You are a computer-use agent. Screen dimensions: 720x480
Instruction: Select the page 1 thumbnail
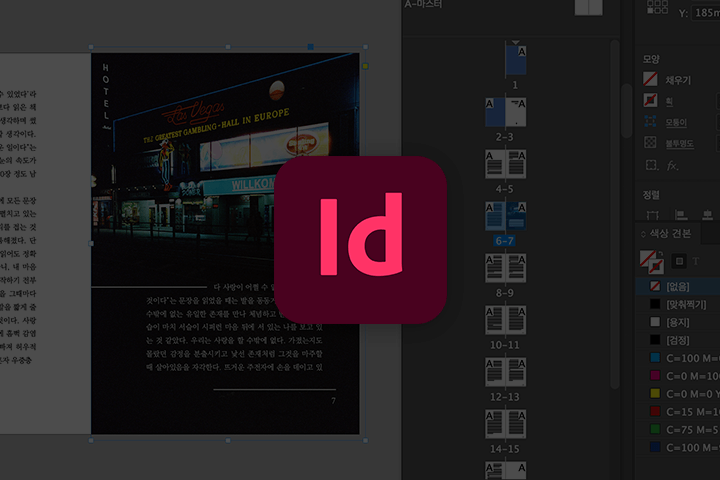pyautogui.click(x=516, y=60)
